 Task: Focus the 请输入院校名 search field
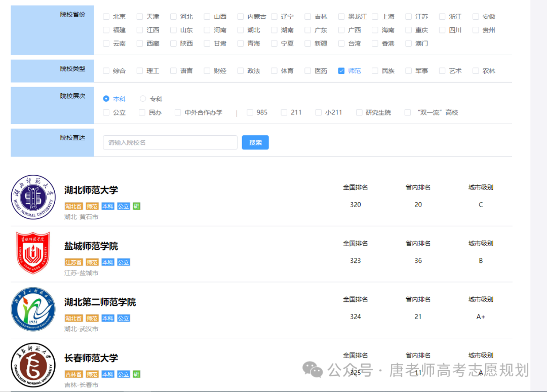170,142
